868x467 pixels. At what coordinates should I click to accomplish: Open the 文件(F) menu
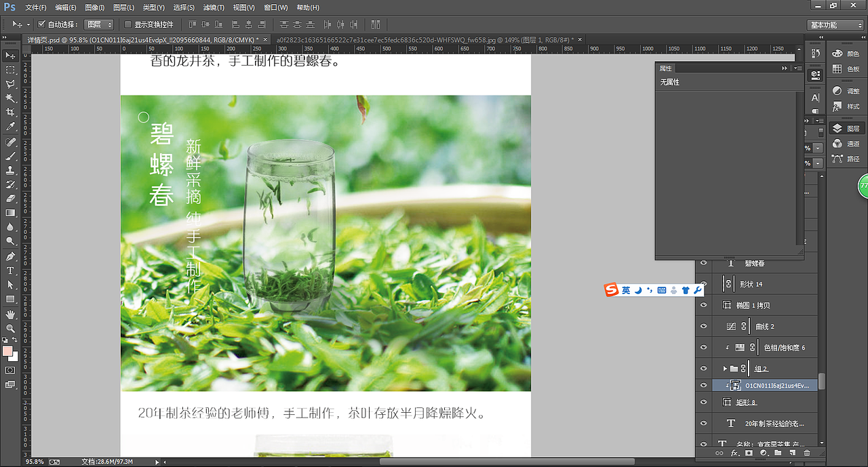tap(36, 7)
